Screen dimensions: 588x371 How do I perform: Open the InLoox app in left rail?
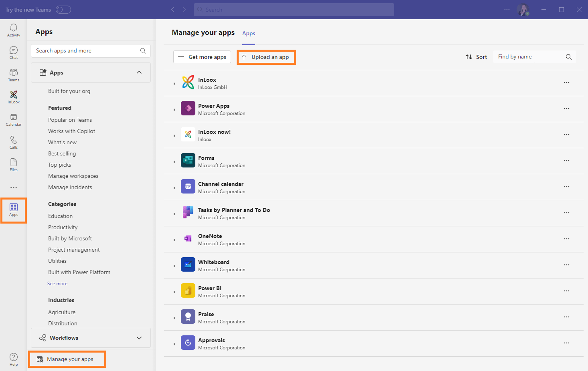coord(14,97)
